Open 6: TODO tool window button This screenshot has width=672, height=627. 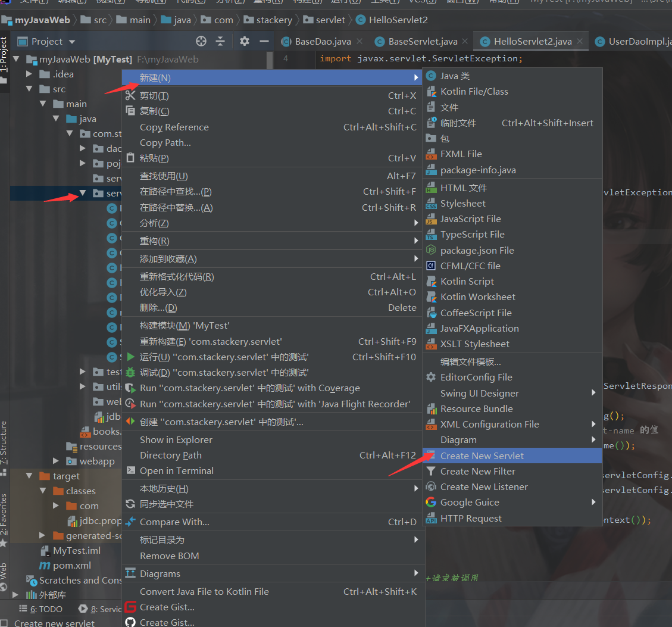pyautogui.click(x=41, y=609)
